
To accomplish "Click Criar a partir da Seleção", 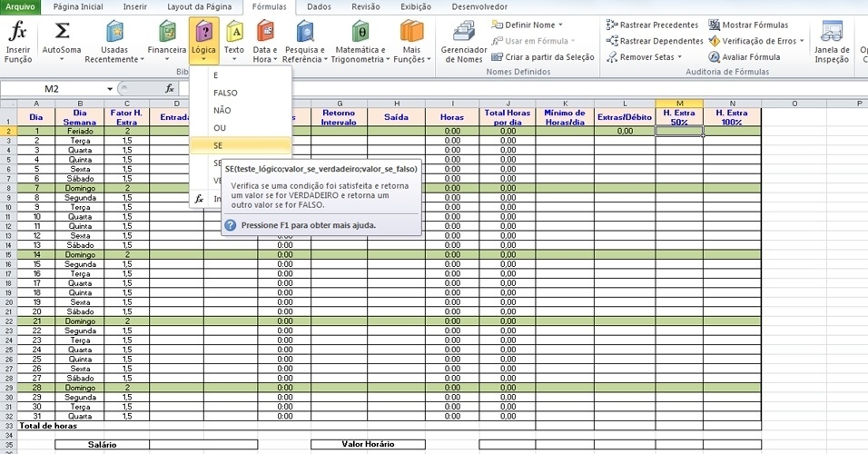I will tap(543, 57).
